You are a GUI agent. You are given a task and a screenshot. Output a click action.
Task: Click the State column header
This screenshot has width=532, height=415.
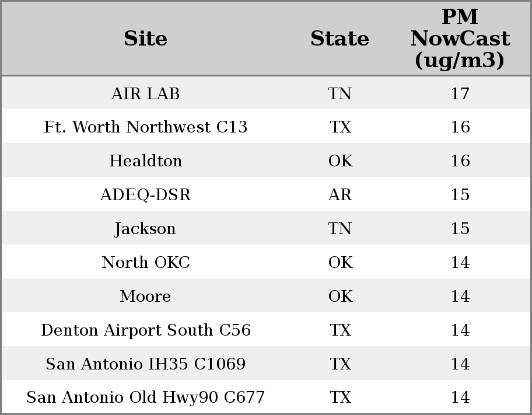(x=339, y=39)
